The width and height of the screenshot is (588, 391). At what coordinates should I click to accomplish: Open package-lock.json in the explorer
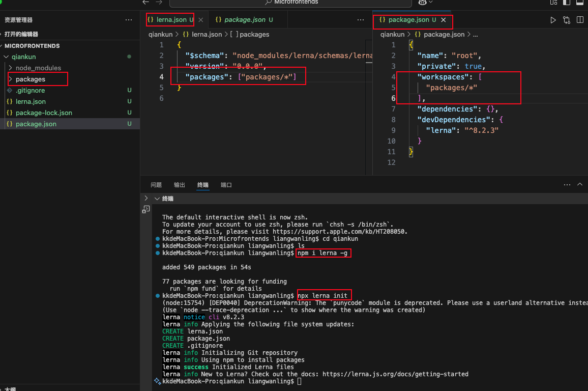tap(44, 113)
